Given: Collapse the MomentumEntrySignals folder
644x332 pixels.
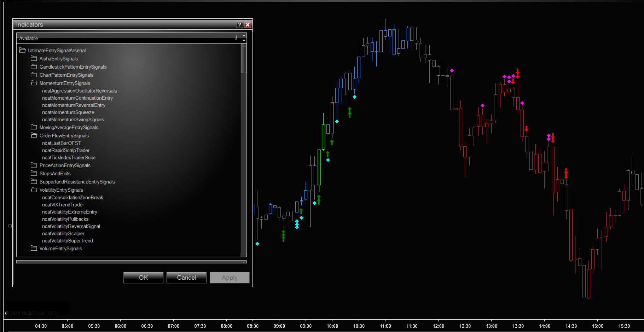Looking at the screenshot, I should [34, 83].
